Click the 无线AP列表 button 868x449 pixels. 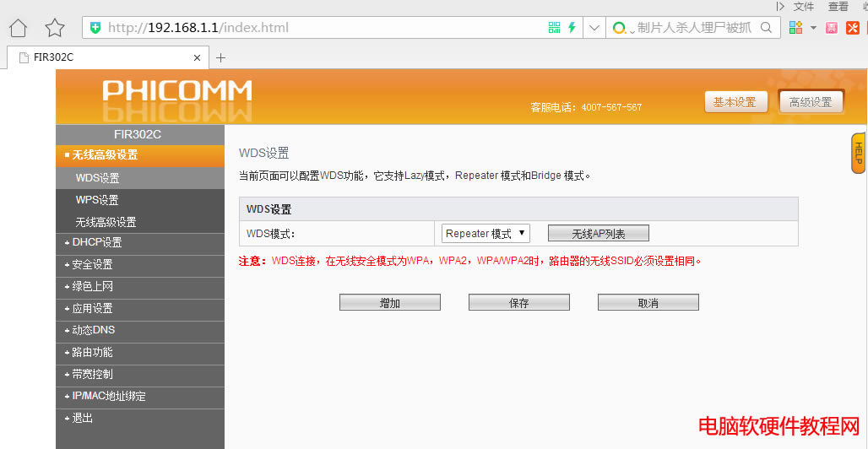coord(598,234)
